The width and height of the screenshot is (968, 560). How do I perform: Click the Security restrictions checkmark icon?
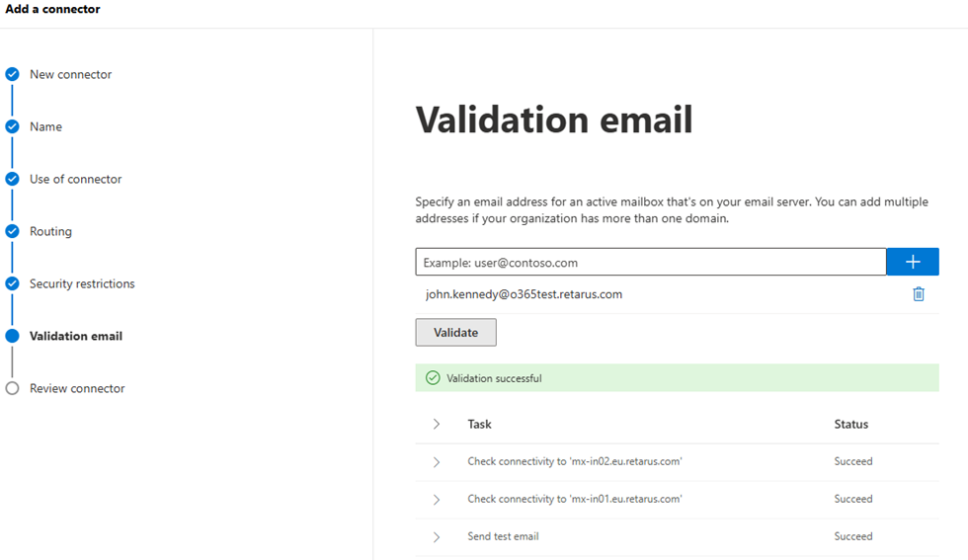(12, 283)
